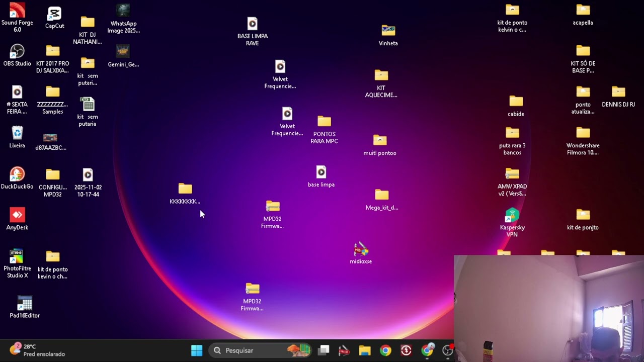Select the OBS Studio desktop shortcut
The height and width of the screenshot is (362, 644).
[17, 55]
